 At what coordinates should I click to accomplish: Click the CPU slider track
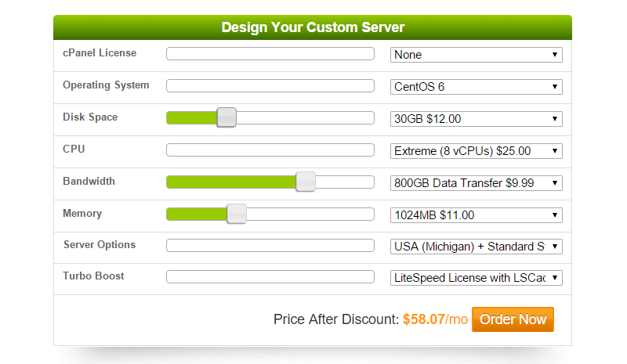270,150
